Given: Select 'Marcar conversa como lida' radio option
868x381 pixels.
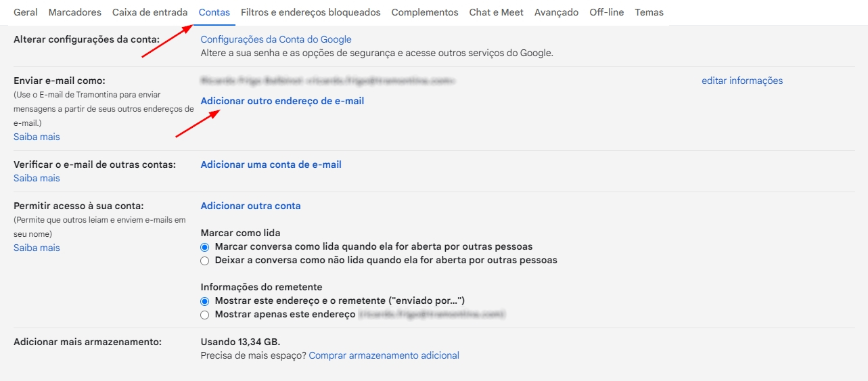Looking at the screenshot, I should point(205,247).
